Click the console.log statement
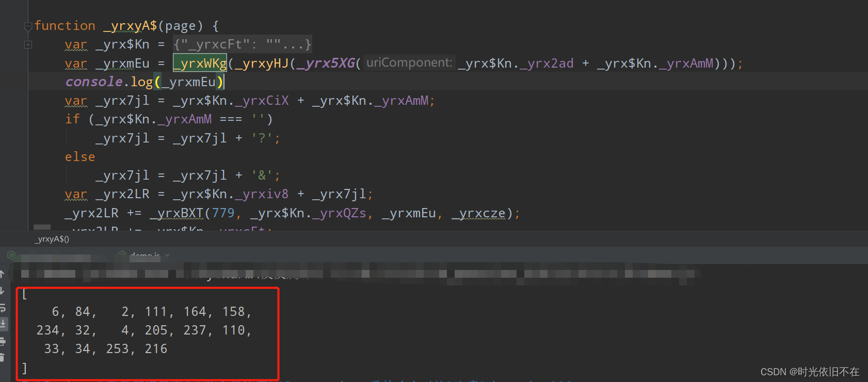The width and height of the screenshot is (868, 382). click(x=144, y=82)
